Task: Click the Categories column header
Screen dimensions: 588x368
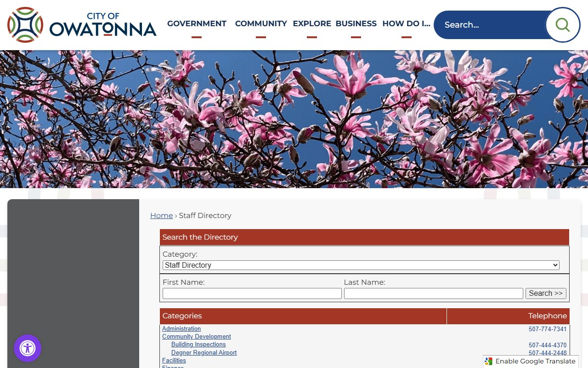Action: 303,316
